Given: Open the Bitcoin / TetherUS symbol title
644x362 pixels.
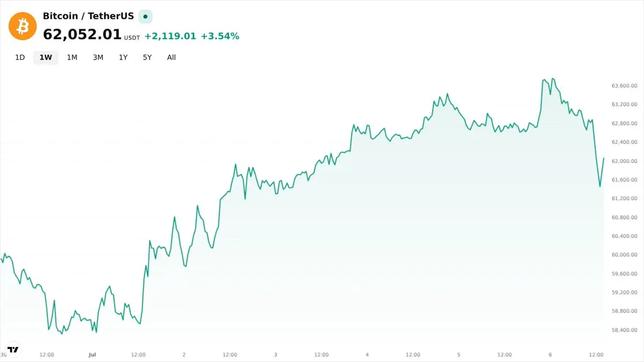Looking at the screenshot, I should pos(88,16).
